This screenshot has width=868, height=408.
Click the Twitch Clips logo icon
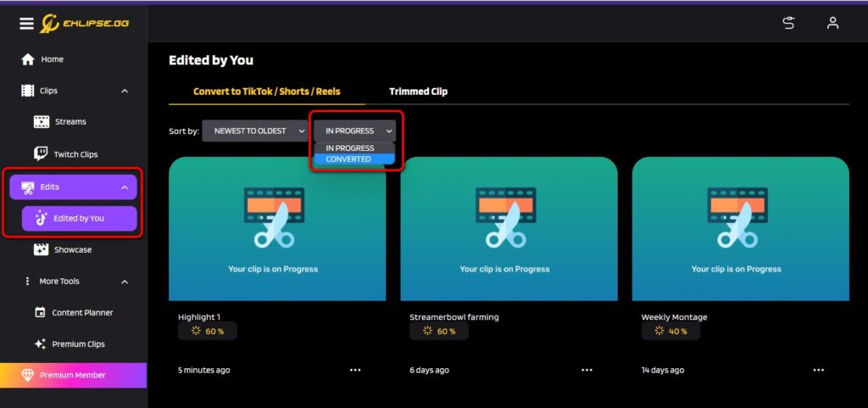click(41, 154)
